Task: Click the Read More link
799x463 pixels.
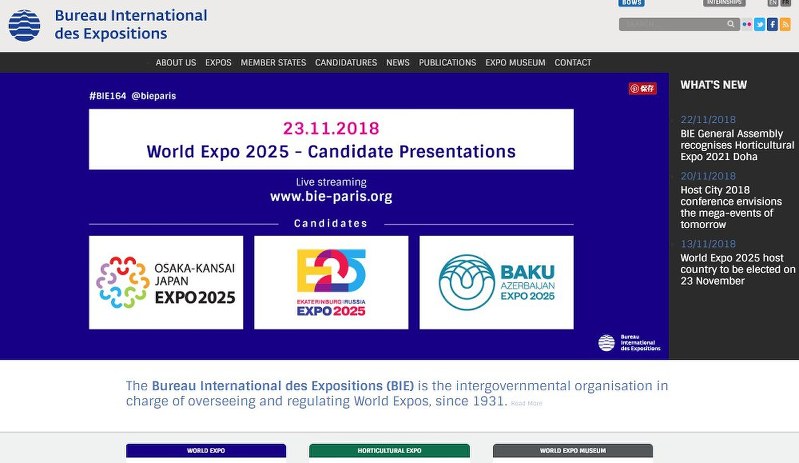Action: pyautogui.click(x=526, y=403)
